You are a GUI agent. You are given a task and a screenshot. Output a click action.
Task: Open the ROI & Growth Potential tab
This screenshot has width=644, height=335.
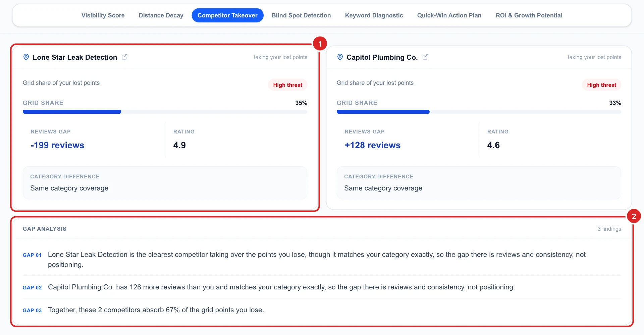tap(529, 15)
